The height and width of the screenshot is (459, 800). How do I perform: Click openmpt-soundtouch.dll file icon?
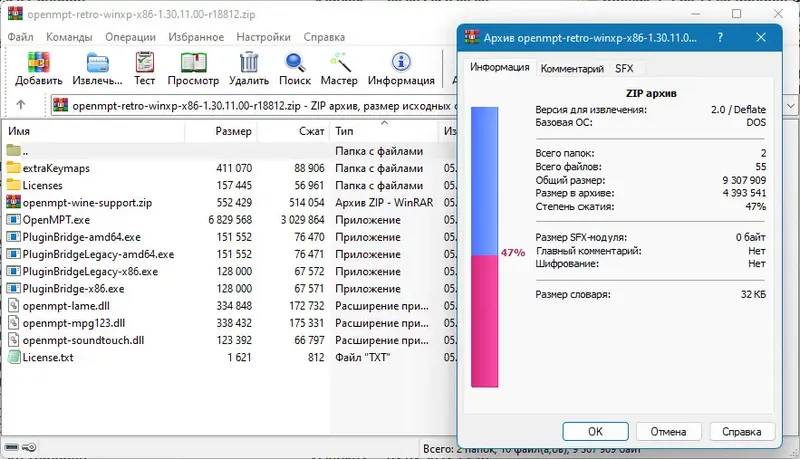tap(13, 340)
